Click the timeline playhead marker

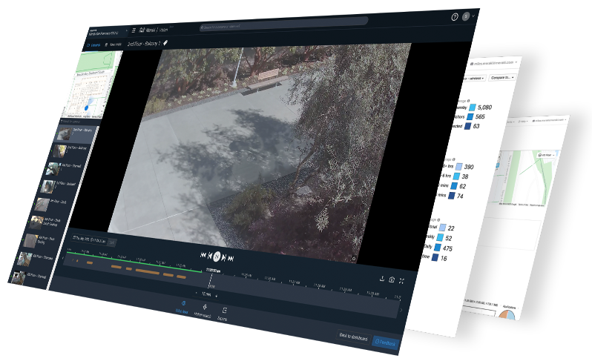tap(211, 280)
